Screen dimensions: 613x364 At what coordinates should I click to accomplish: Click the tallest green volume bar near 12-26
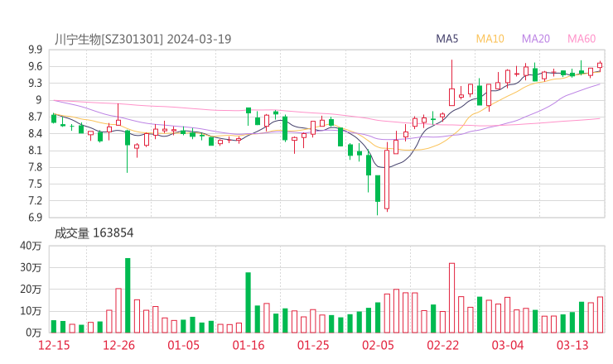point(128,295)
